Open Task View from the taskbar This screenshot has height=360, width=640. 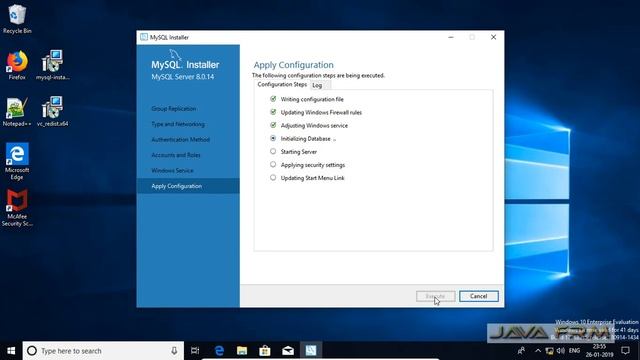(x=195, y=351)
